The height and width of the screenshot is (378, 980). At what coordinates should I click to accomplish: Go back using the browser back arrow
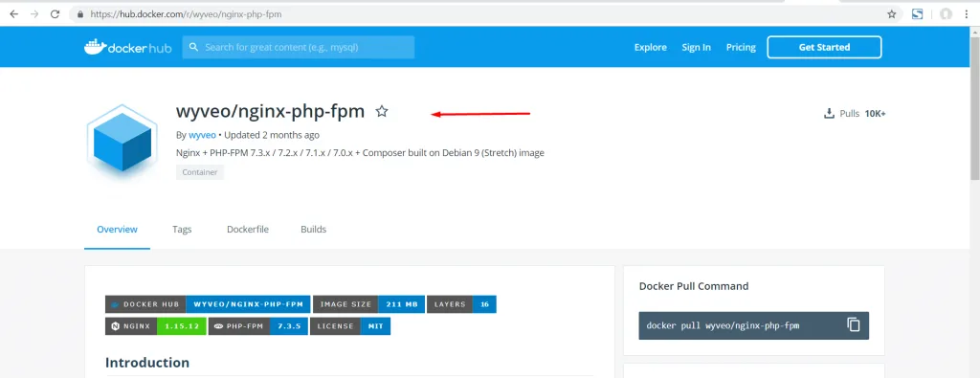pyautogui.click(x=13, y=13)
